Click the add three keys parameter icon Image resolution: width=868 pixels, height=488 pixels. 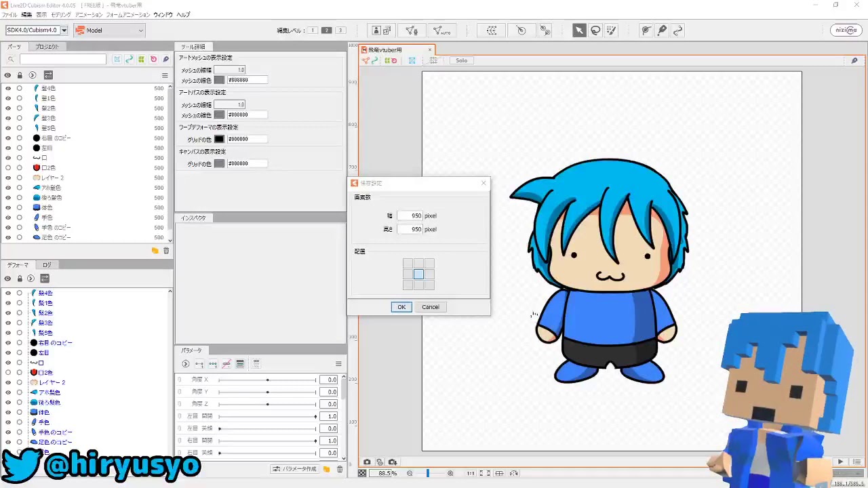[213, 364]
